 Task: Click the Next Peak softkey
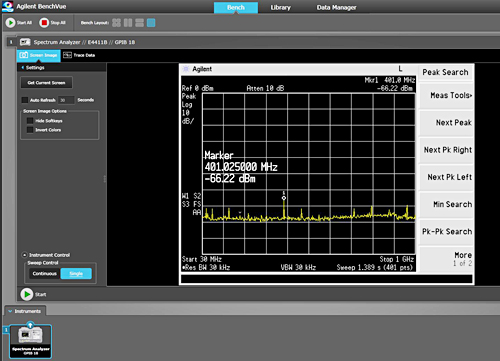coord(446,123)
